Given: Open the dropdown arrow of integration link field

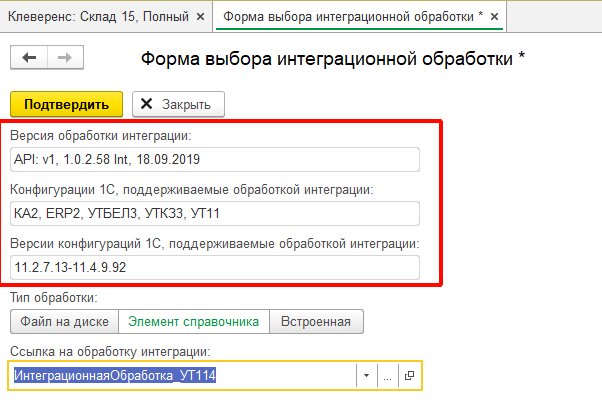Looking at the screenshot, I should click(367, 375).
